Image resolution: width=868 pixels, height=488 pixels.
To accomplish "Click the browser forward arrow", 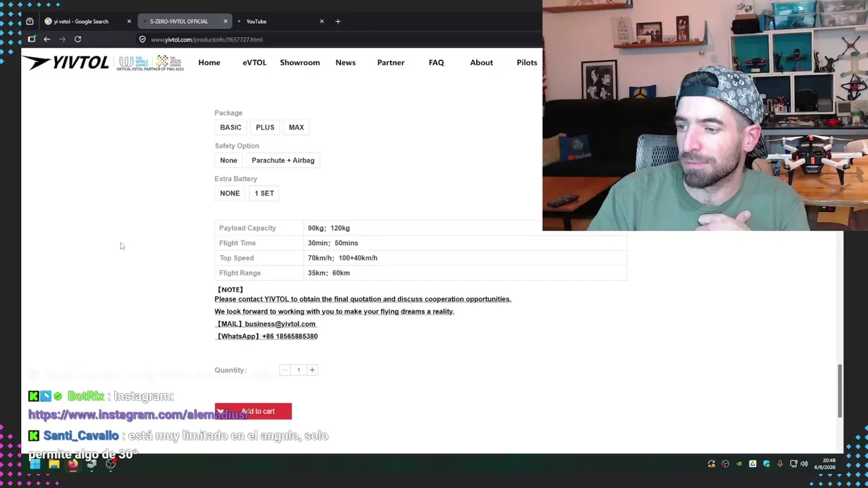I will point(62,39).
